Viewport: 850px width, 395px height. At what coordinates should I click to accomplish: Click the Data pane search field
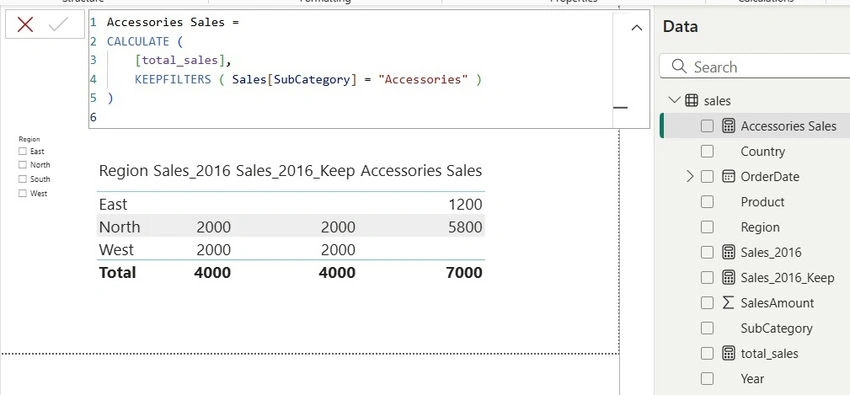click(755, 67)
